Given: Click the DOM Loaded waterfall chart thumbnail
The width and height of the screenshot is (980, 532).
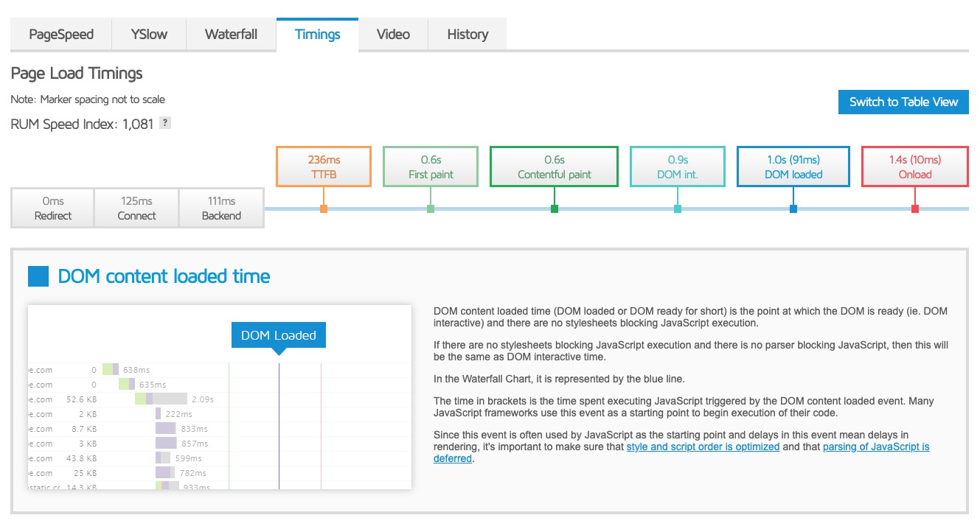Looking at the screenshot, I should 219,397.
